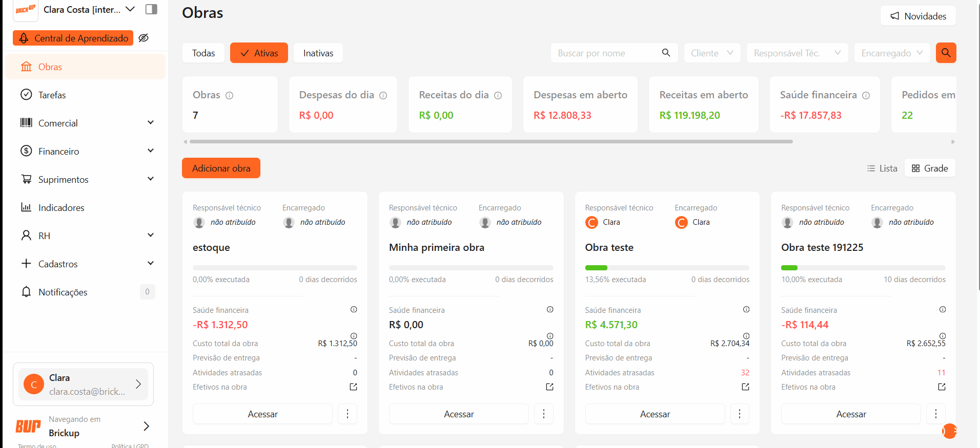Image resolution: width=980 pixels, height=448 pixels.
Task: Collapse the sidebar panel icon
Action: [151, 9]
